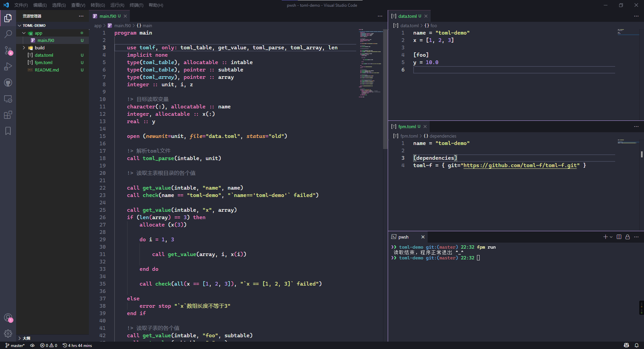Create a new terminal with the plus icon
Image resolution: width=644 pixels, height=349 pixels.
point(605,237)
